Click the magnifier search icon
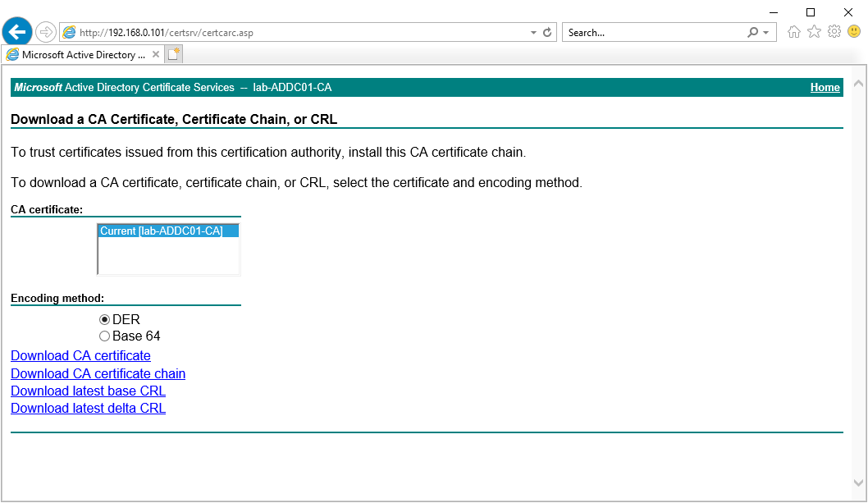868x503 pixels. [x=752, y=32]
